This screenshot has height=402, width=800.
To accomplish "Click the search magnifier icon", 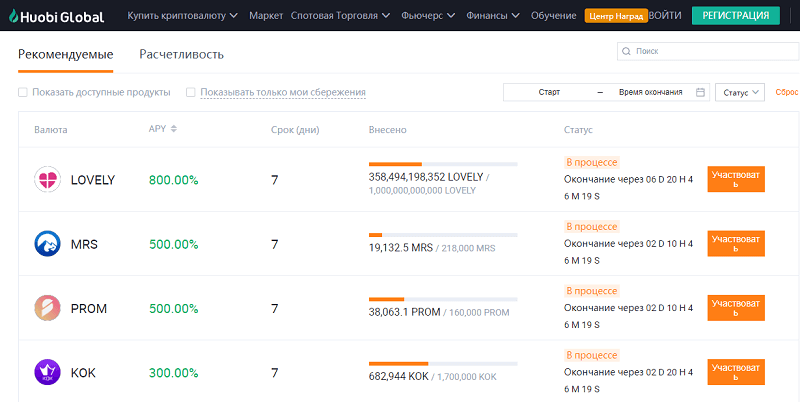I will [627, 52].
